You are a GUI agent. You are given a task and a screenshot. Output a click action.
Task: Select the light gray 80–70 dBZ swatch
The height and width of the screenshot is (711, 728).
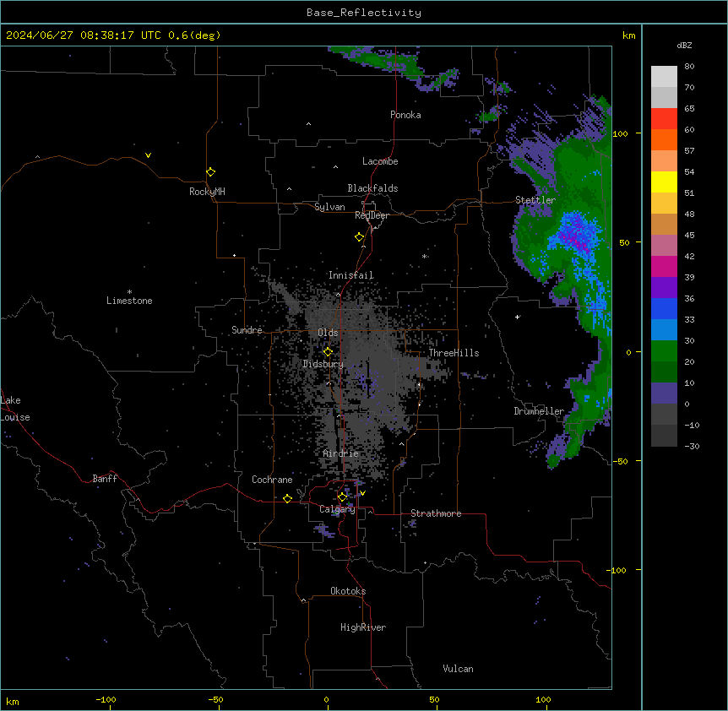tap(664, 77)
